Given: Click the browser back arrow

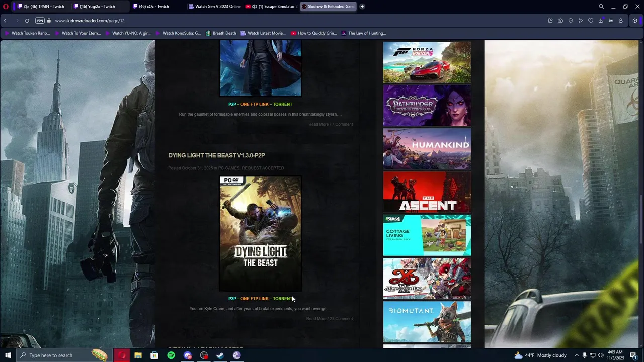Looking at the screenshot, I should 5,21.
